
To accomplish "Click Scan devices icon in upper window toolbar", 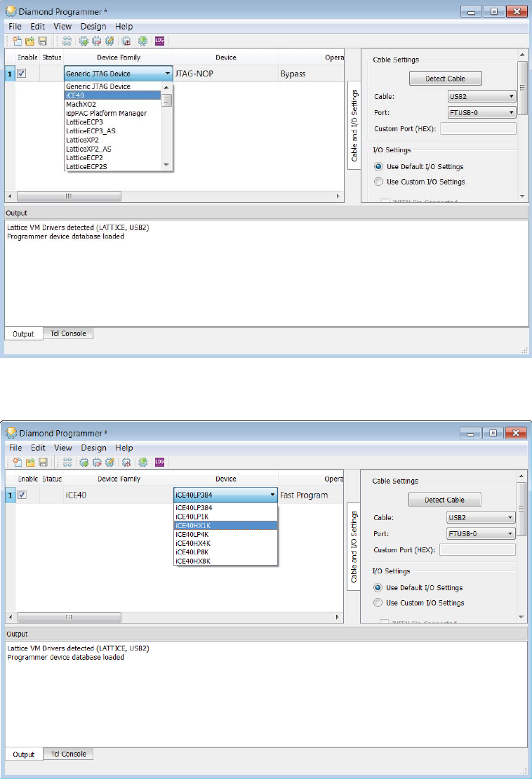I will click(67, 41).
